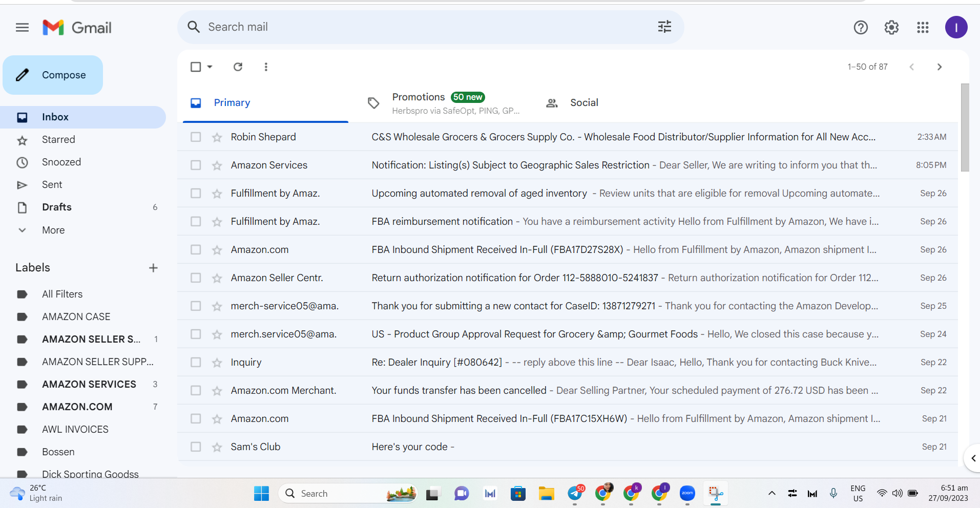Check the Dealer Inquiry email
This screenshot has width=980, height=508.
click(196, 363)
